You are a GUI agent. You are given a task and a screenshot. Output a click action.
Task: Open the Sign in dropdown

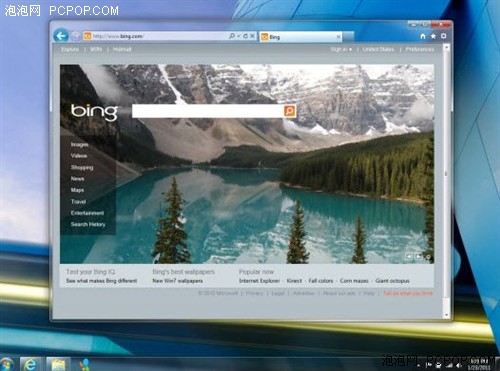point(341,49)
